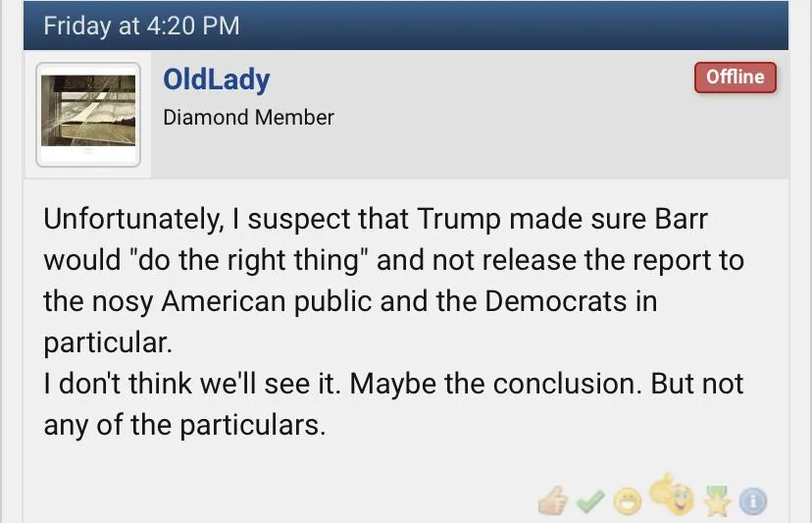Open the OldLady username profile link
Viewport: 812px width, 523px height.
click(x=216, y=80)
